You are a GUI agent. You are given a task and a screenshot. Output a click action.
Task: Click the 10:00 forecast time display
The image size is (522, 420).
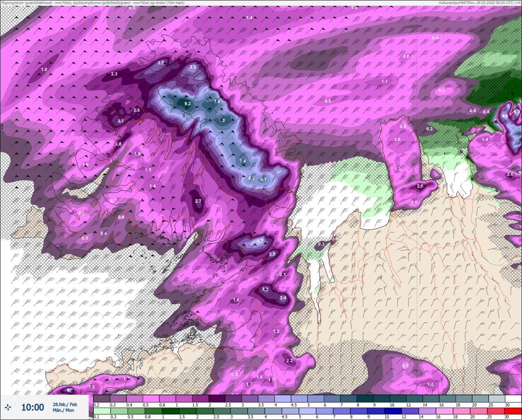33,407
